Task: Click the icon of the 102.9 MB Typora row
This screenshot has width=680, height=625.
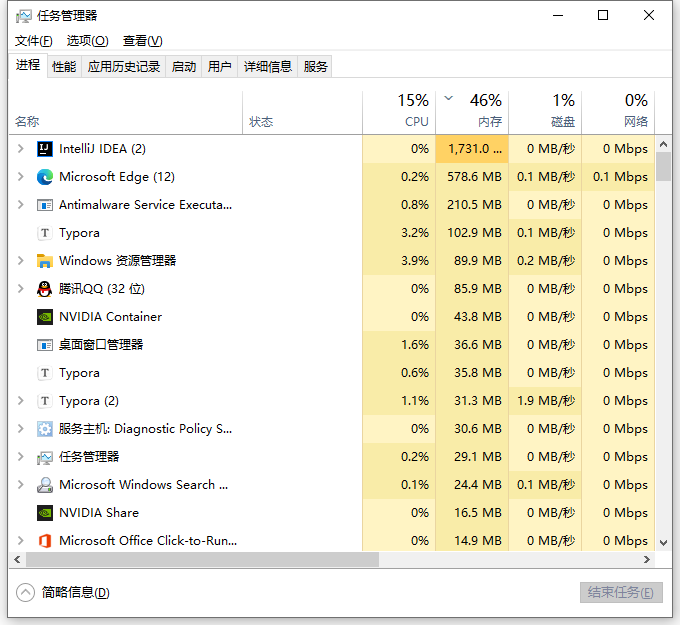Action: pyautogui.click(x=45, y=233)
